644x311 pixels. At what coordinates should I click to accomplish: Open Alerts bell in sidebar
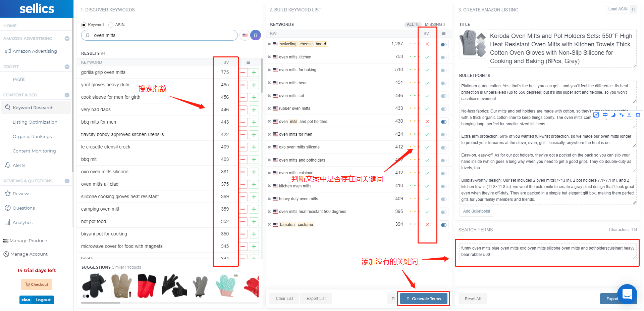click(15, 165)
